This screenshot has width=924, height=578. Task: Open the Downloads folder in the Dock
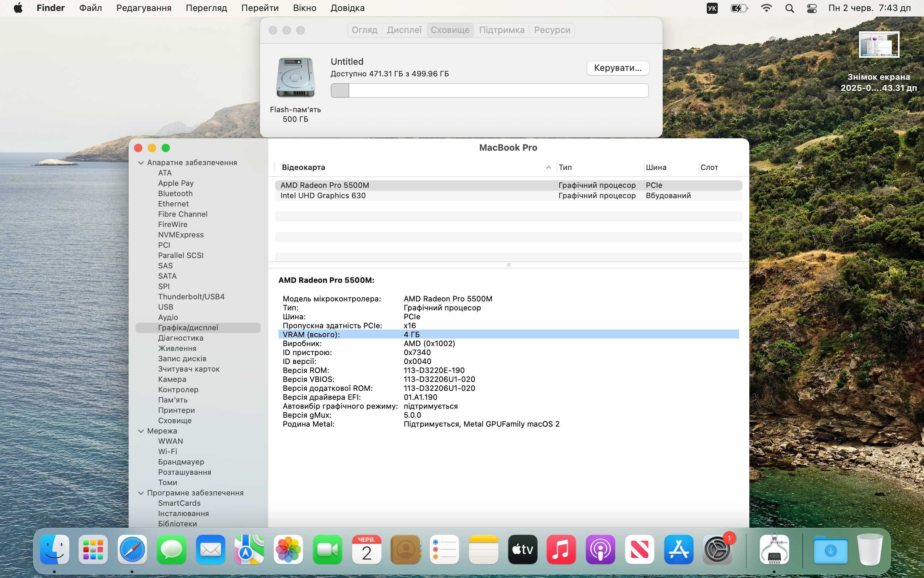tap(830, 550)
